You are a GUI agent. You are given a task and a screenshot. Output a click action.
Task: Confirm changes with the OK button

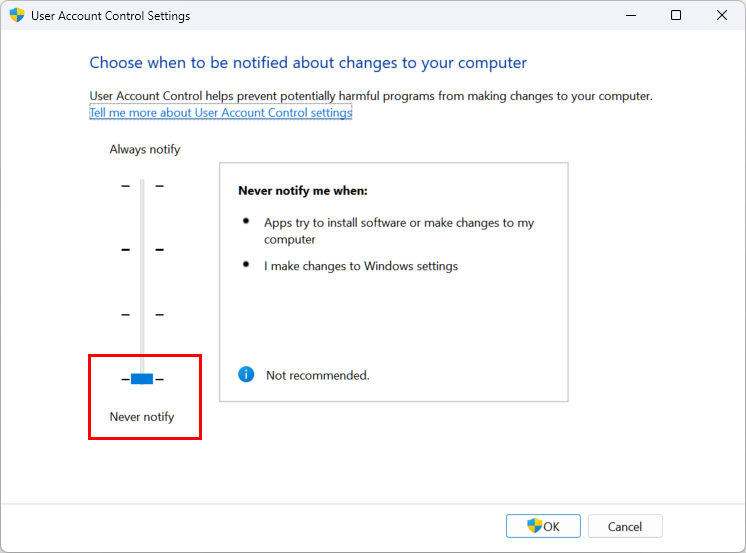(543, 526)
